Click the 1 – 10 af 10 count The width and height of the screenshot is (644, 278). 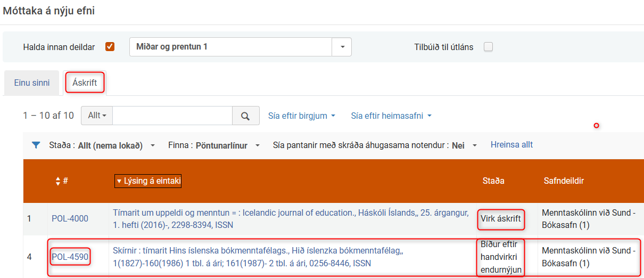click(48, 116)
